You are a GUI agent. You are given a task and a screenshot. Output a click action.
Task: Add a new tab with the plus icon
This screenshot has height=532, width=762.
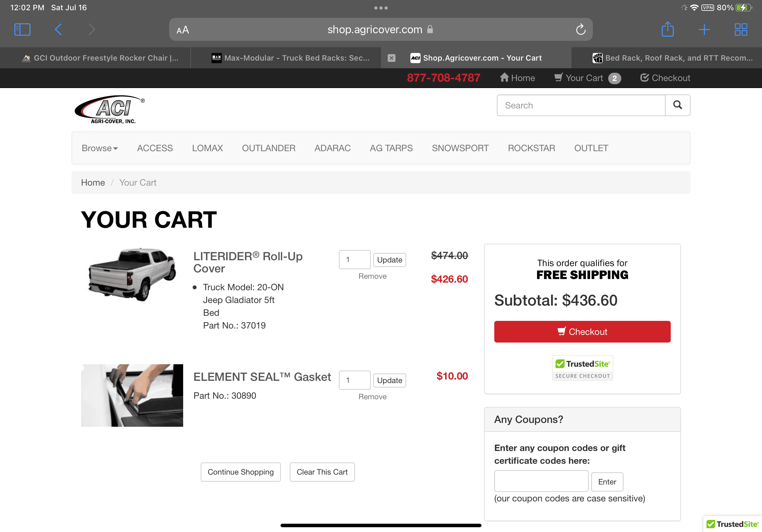coord(704,30)
